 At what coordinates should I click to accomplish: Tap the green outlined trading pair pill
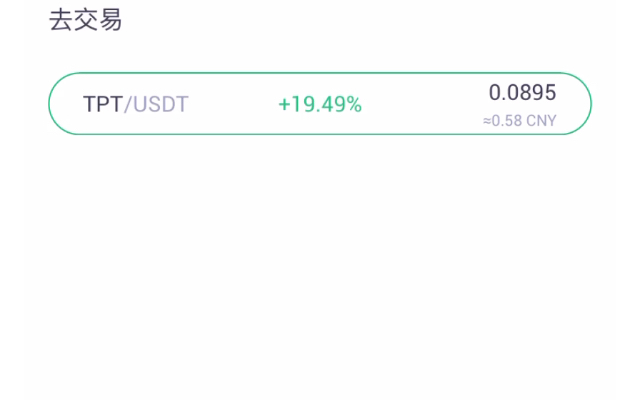(320, 104)
